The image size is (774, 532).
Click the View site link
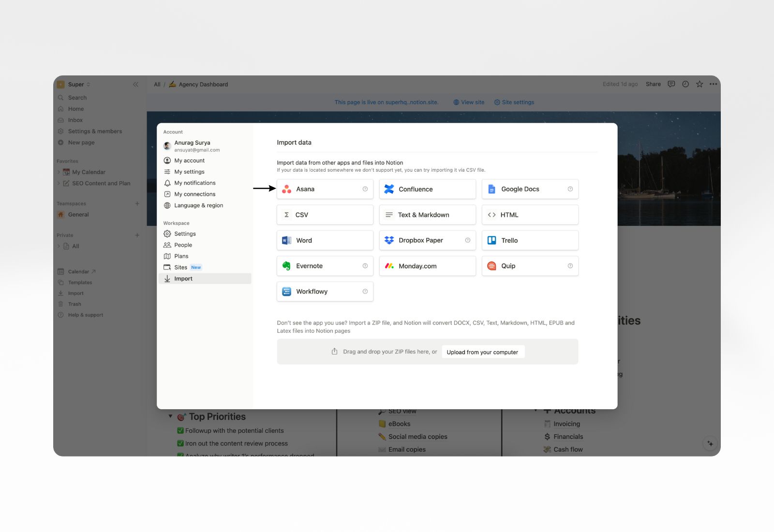point(469,103)
